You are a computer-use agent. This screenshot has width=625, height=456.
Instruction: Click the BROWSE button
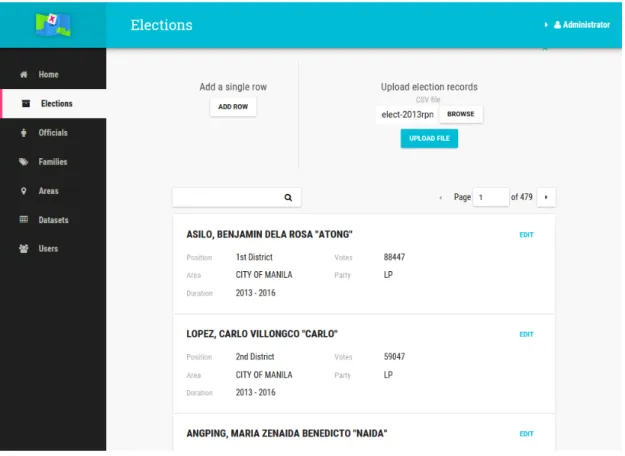click(x=461, y=114)
